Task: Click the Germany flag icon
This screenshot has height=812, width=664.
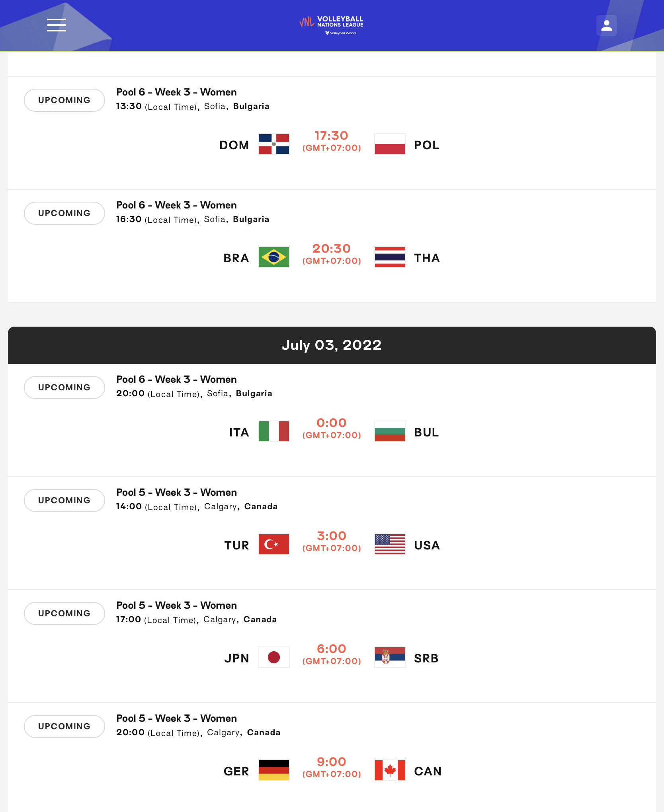Action: (x=274, y=770)
